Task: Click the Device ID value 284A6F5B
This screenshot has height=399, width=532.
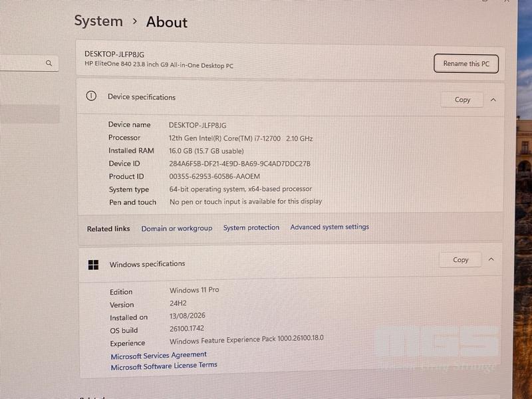Action: pos(239,164)
